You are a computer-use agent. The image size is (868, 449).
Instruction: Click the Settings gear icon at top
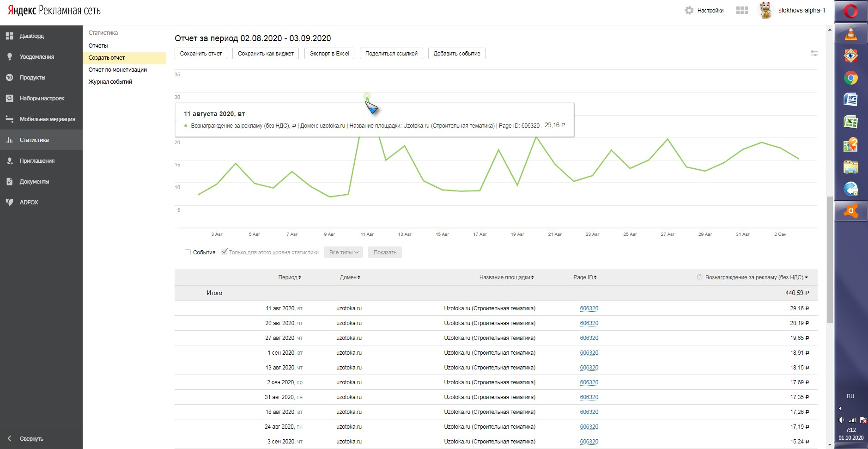pyautogui.click(x=689, y=10)
